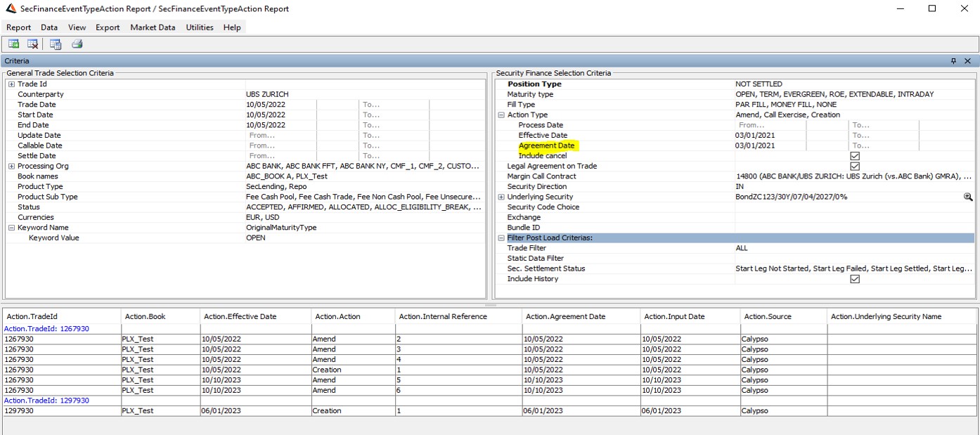Click the Trade Filter value ALL
Image resolution: width=980 pixels, height=435 pixels.
point(742,248)
